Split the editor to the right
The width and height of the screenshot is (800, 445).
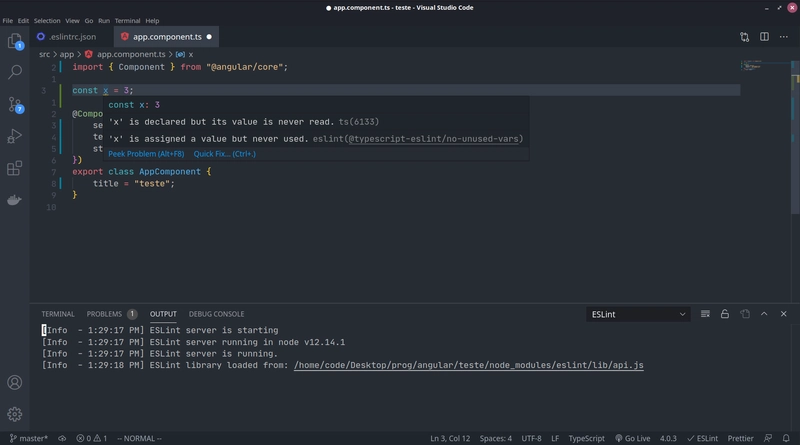click(x=764, y=37)
